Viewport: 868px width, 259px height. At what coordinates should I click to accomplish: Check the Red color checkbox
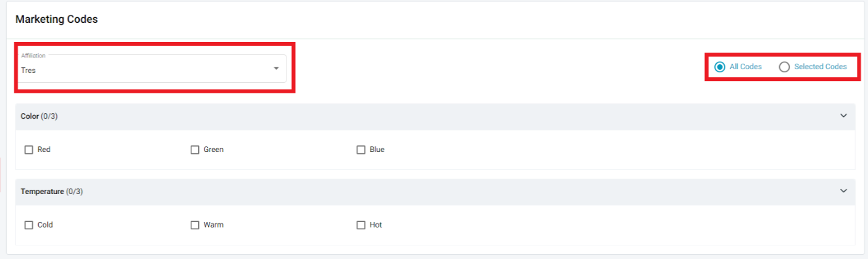[x=29, y=150]
